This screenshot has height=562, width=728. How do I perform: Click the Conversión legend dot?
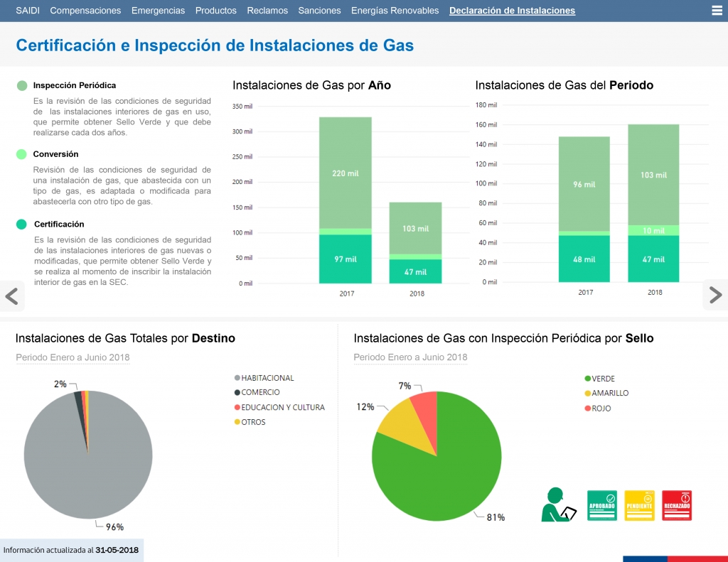(21, 154)
